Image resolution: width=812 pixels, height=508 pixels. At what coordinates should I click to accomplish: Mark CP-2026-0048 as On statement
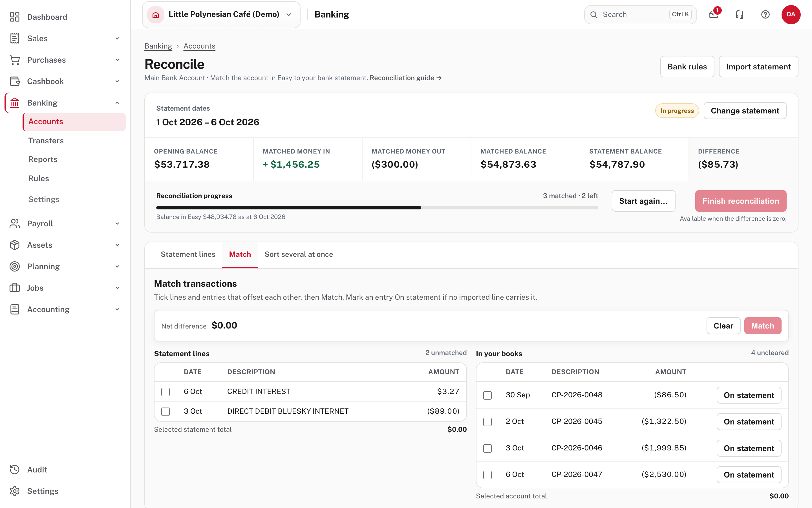click(x=749, y=395)
